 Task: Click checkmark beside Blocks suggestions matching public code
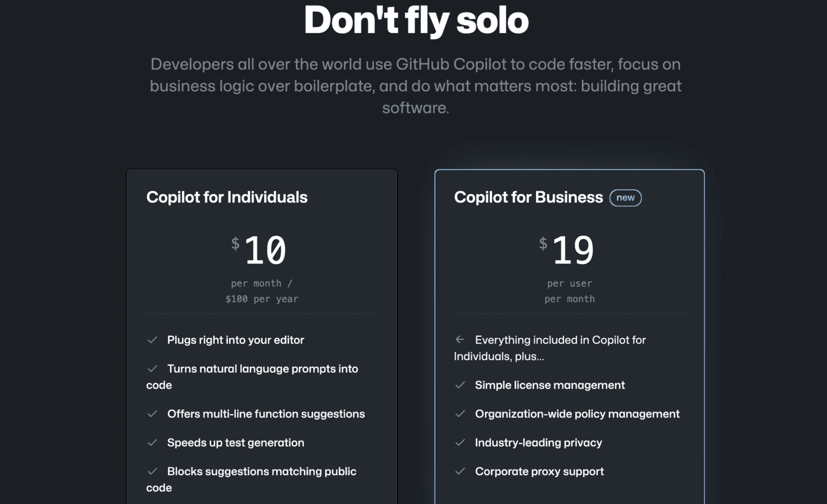(x=153, y=472)
